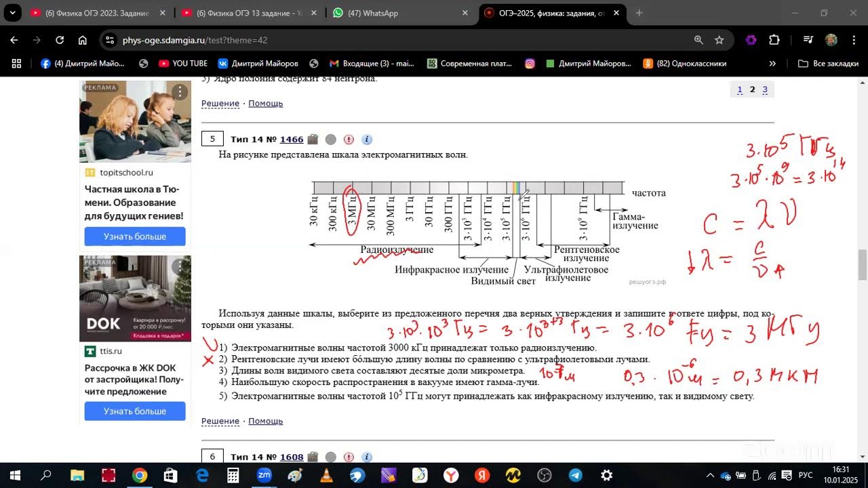
Task: Open task number 1608 link
Action: (292, 457)
